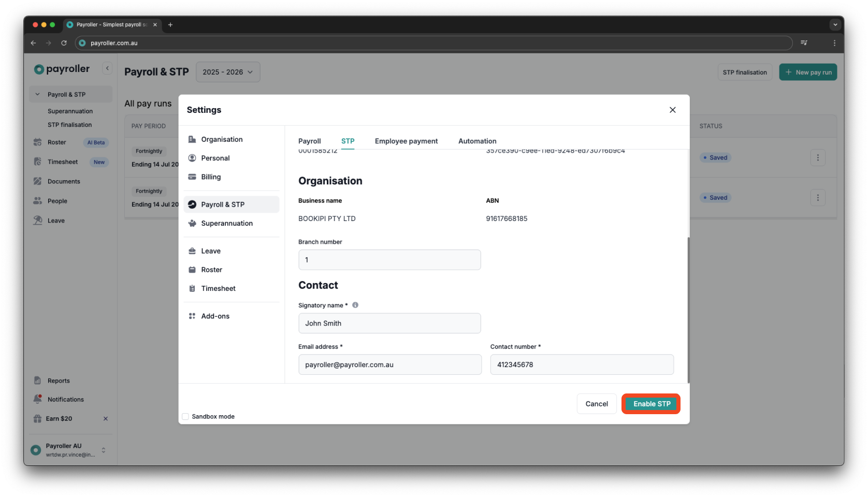868x497 pixels.
Task: Click the Branch number input field
Action: click(x=389, y=260)
